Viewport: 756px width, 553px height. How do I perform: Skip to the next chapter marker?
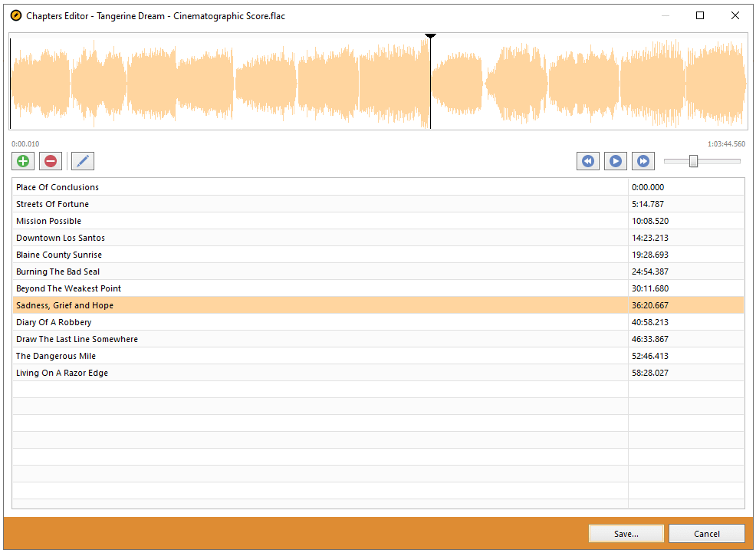coord(643,161)
